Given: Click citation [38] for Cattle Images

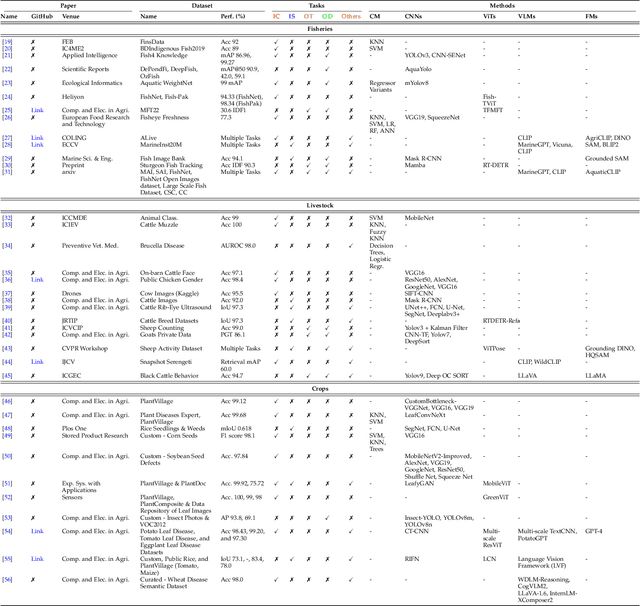Looking at the screenshot, I should point(7,300).
